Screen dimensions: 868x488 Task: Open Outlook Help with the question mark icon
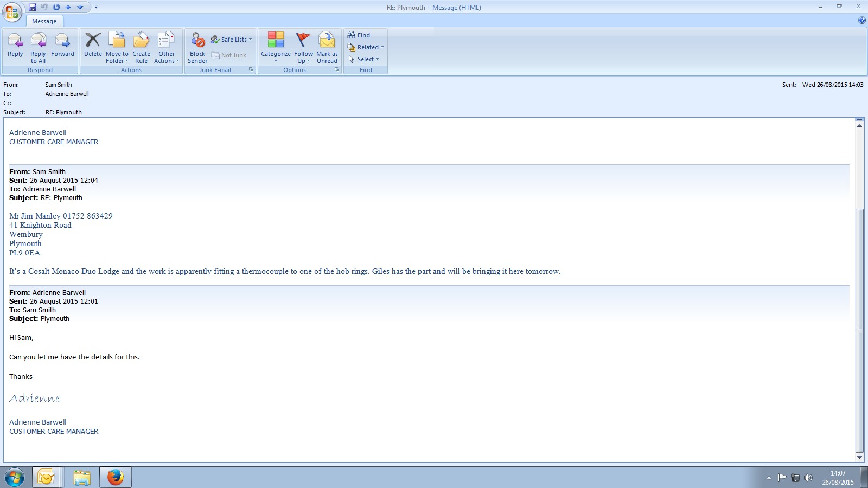pos(862,21)
